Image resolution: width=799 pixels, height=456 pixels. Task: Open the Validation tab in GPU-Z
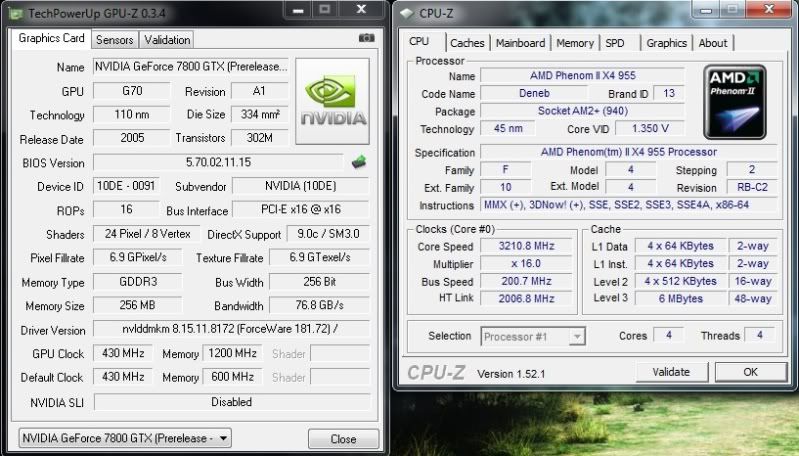tap(167, 40)
